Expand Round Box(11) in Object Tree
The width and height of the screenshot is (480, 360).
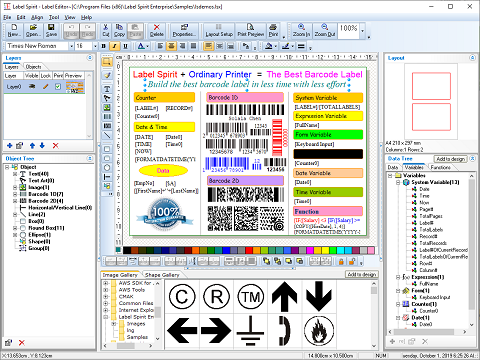click(x=15, y=228)
